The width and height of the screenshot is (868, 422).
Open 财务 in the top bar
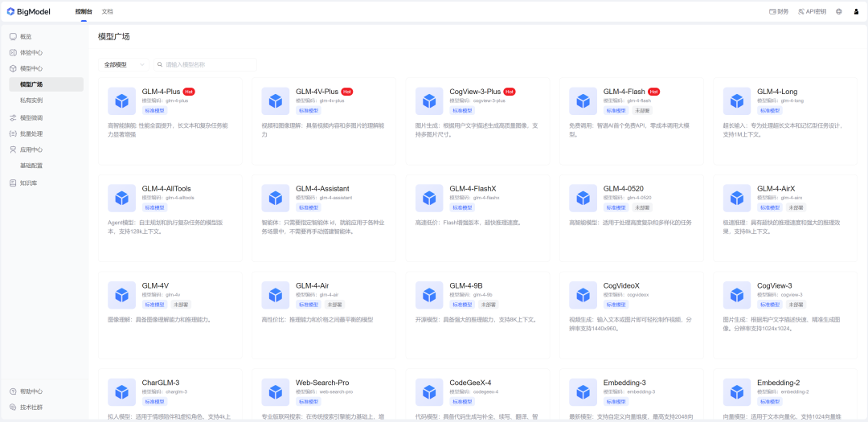(x=779, y=11)
